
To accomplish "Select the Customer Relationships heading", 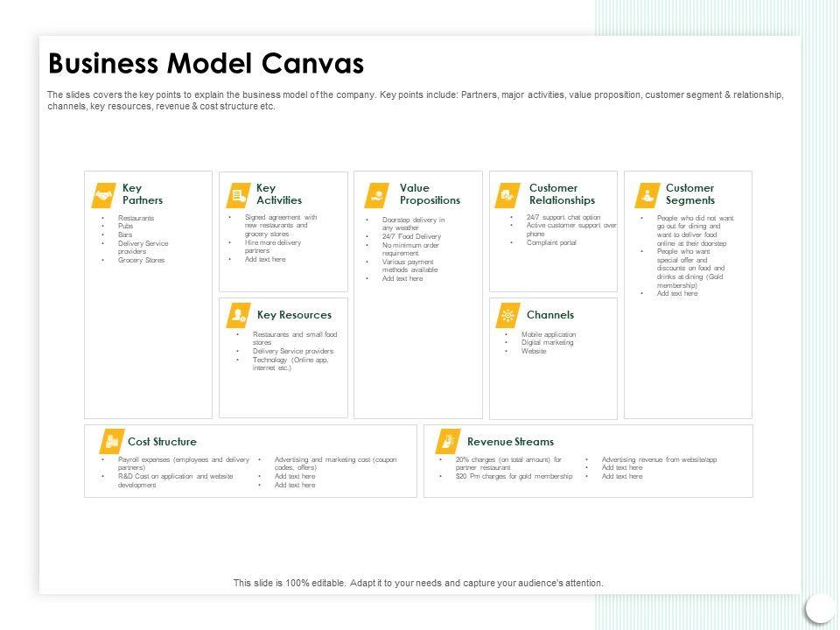I will pos(562,194).
